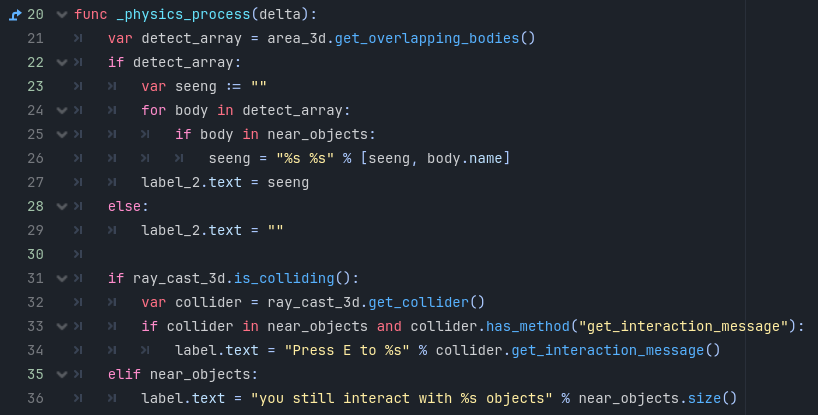Fold the 'if detect_array' block
Screen dimensions: 818x415
(62, 62)
